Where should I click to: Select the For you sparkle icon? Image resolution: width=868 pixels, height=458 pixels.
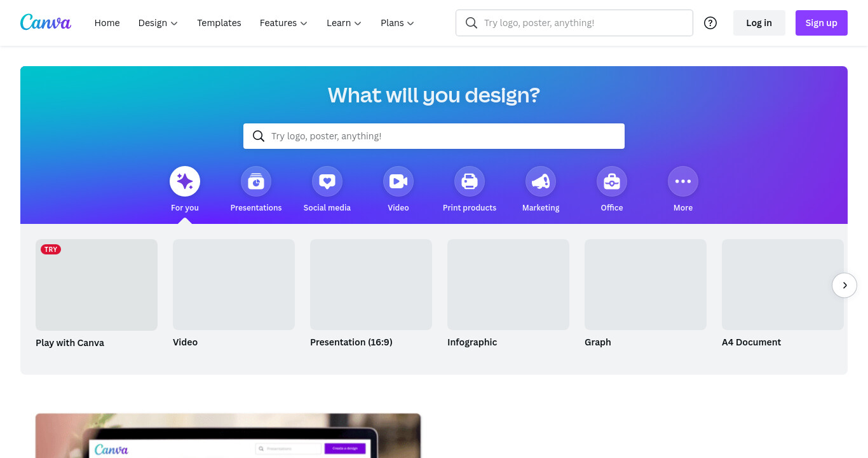[x=185, y=182]
